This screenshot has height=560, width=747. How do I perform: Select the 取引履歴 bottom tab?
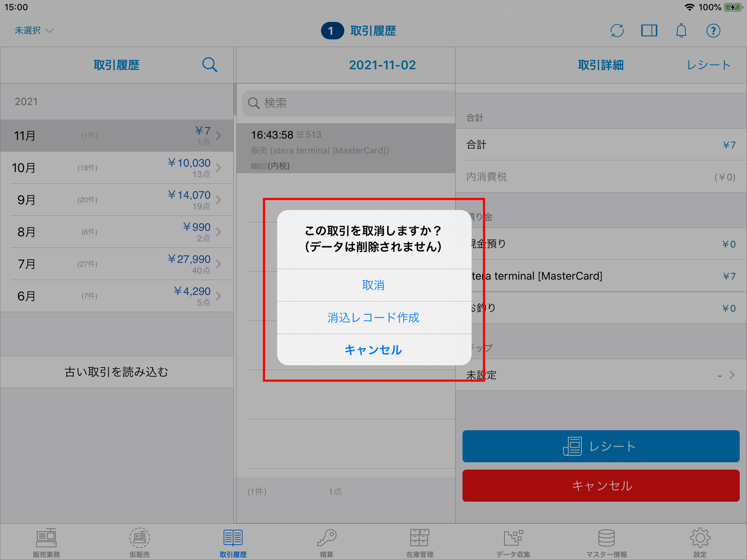(x=233, y=543)
